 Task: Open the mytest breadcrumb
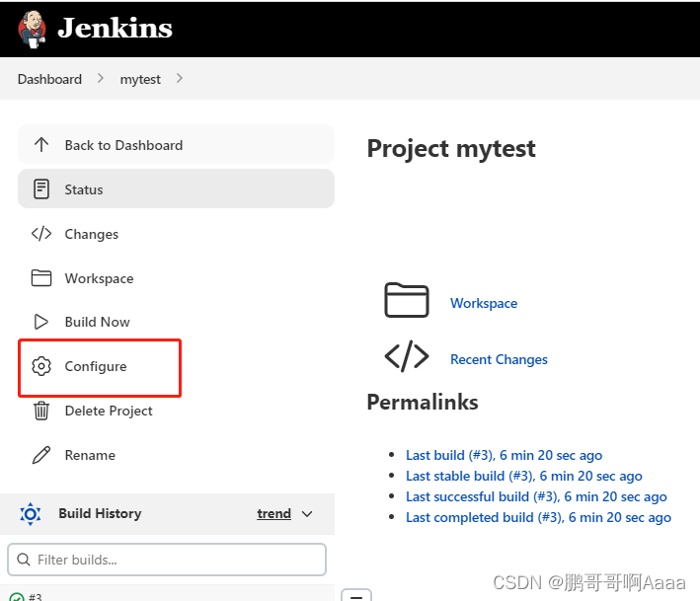tap(140, 79)
